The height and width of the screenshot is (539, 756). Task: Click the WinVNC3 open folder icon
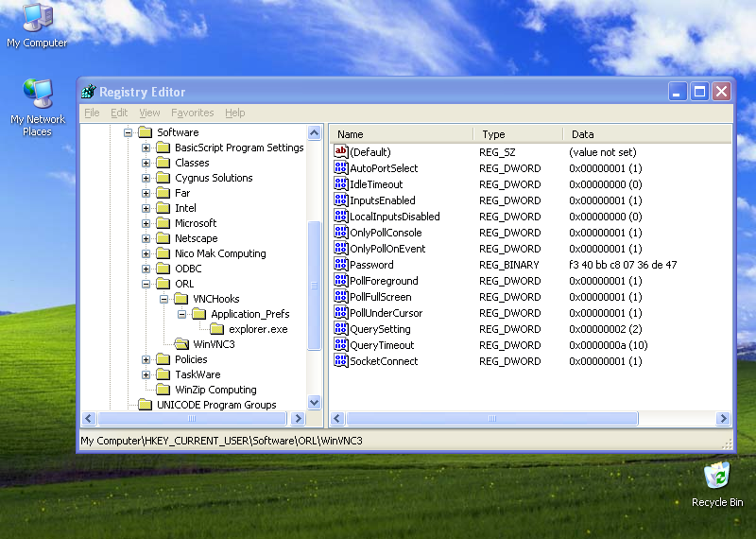181,344
